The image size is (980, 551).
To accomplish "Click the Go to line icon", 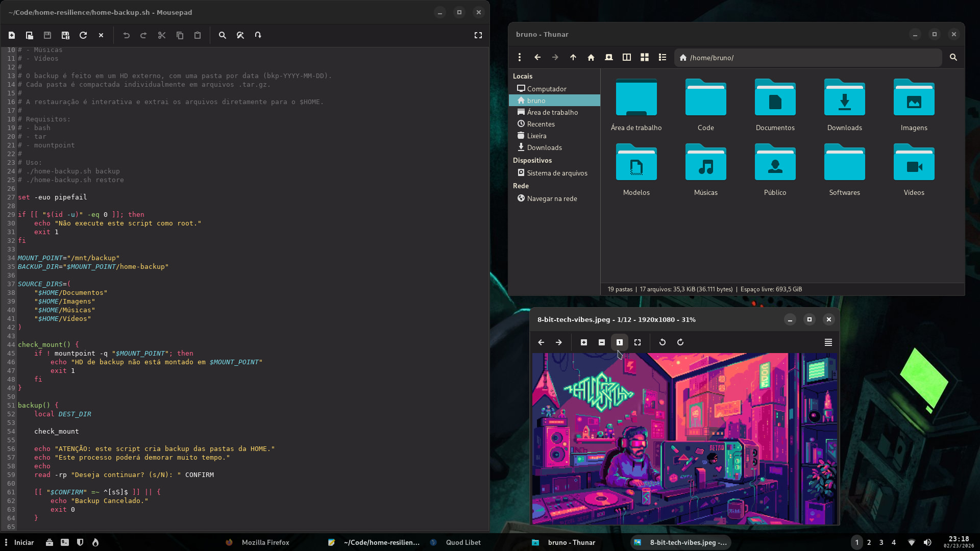I will (258, 35).
